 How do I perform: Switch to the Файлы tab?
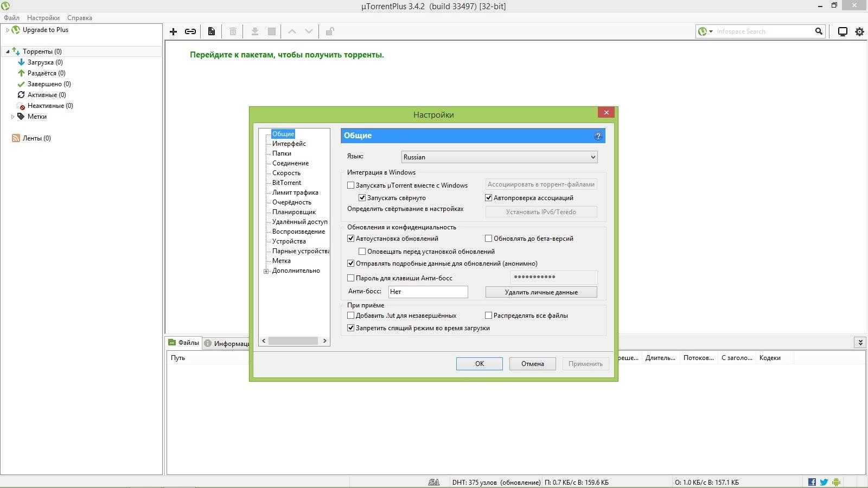(x=183, y=343)
